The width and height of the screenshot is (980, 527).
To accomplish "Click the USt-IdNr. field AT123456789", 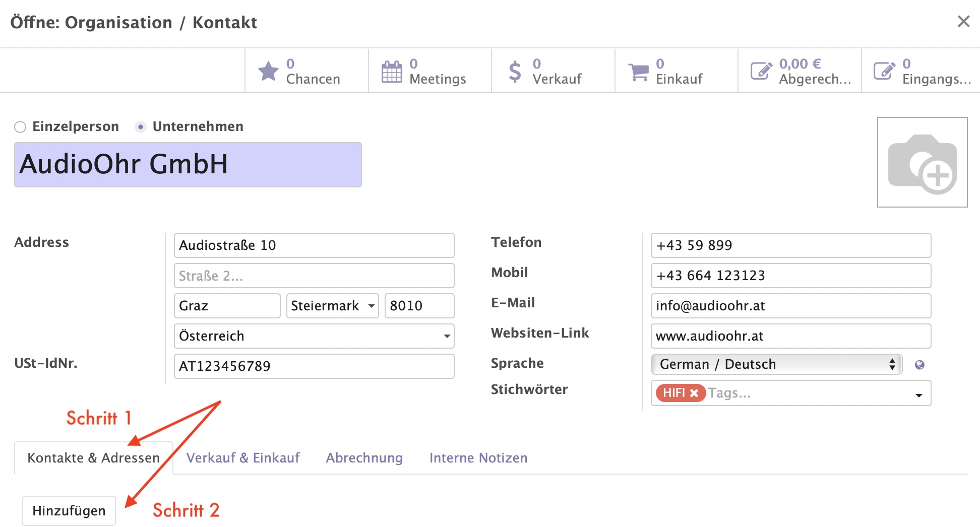I will (x=314, y=366).
